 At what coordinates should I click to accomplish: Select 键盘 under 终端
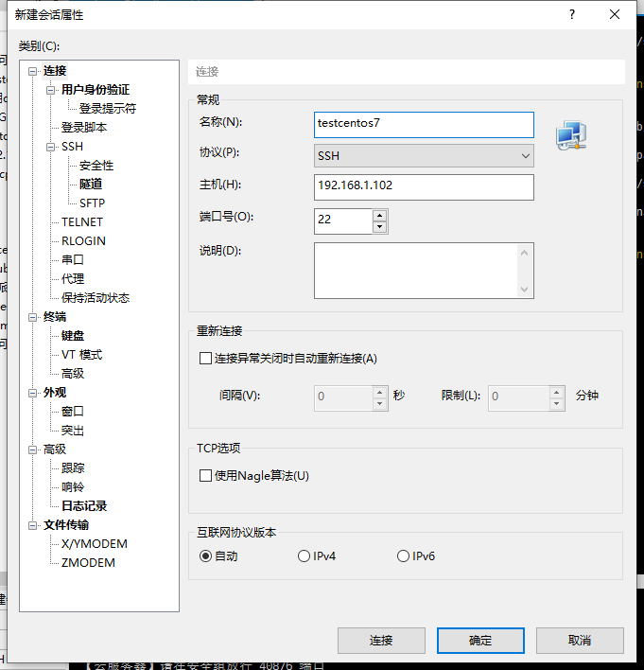(x=73, y=336)
